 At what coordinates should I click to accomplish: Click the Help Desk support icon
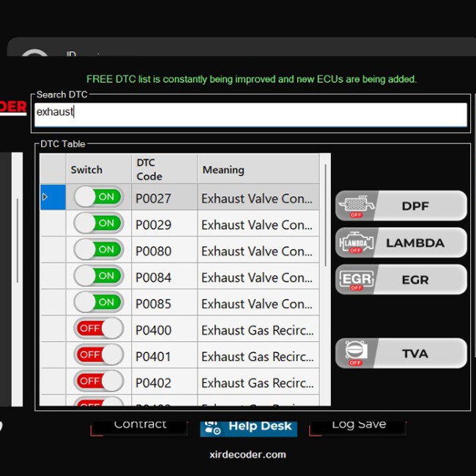pos(212,428)
